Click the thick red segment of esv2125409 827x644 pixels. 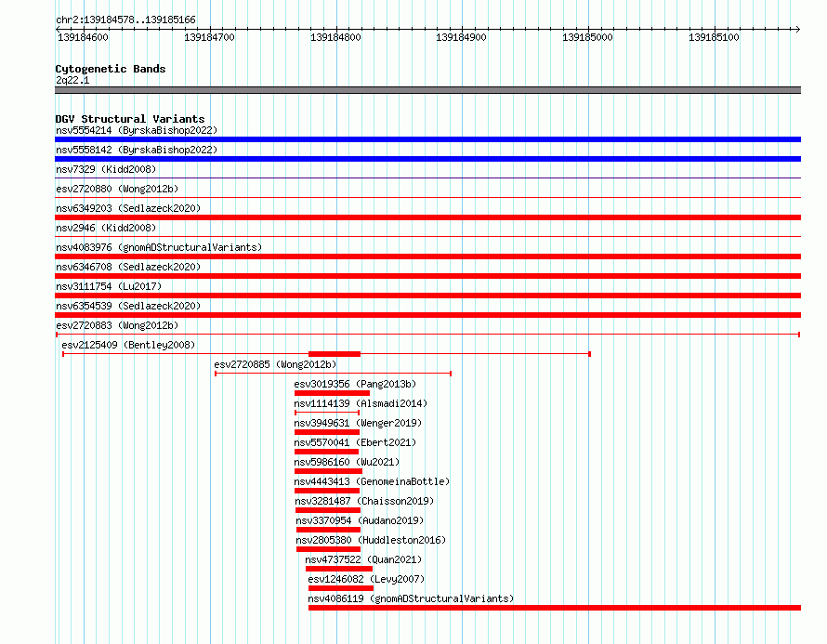335,354
